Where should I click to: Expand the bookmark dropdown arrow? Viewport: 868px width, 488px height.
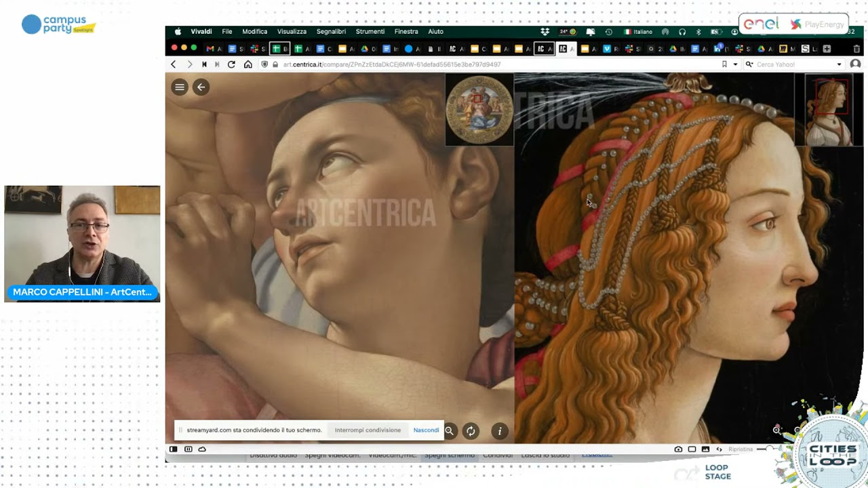click(735, 64)
